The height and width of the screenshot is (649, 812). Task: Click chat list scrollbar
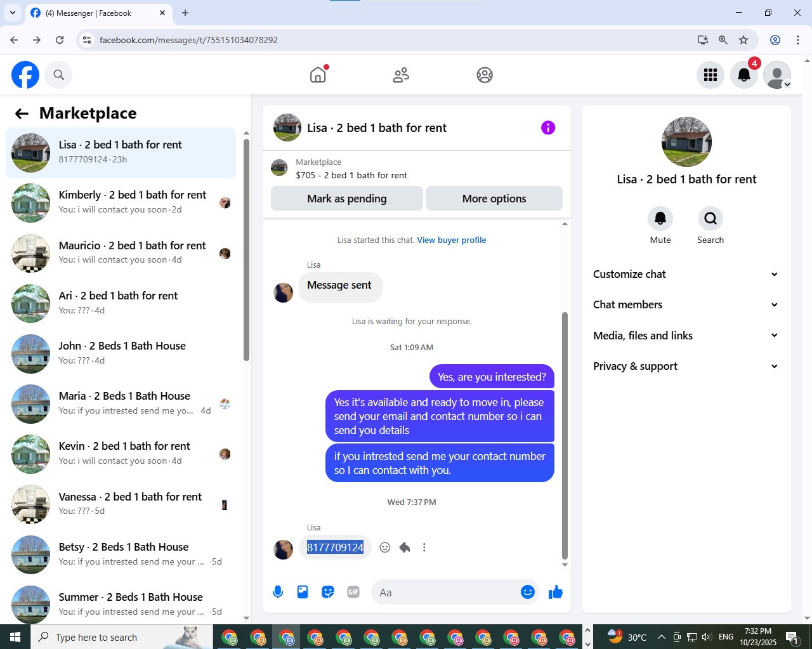click(x=246, y=249)
